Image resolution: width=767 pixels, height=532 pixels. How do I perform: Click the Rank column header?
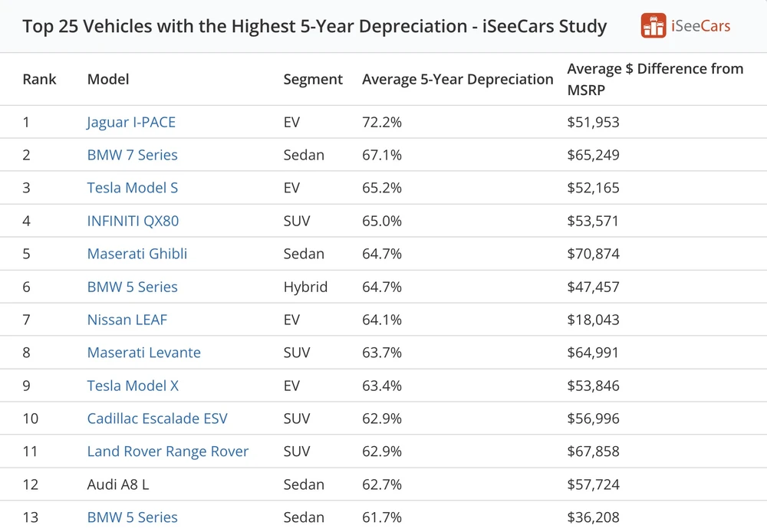point(40,79)
